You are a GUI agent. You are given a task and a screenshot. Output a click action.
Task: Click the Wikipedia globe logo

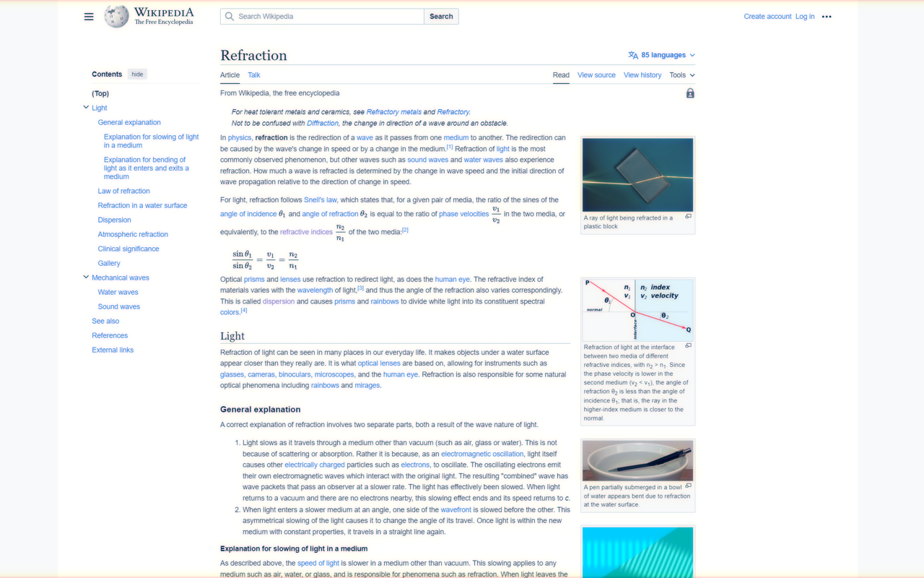pyautogui.click(x=115, y=16)
